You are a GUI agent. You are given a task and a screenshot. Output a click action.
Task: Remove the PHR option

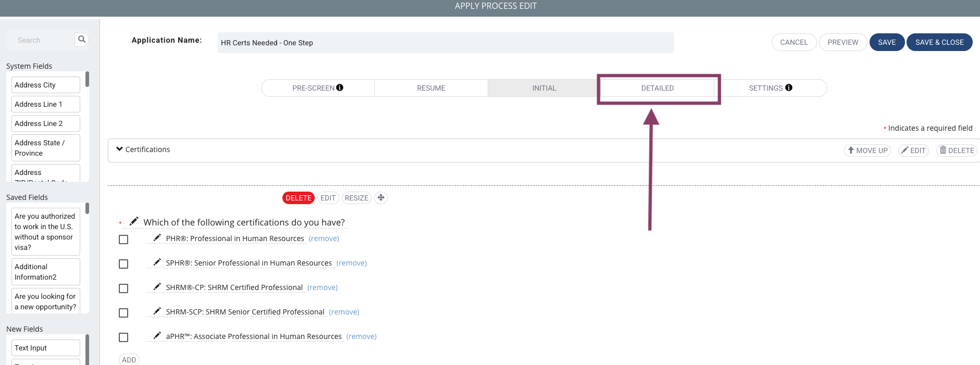(x=324, y=238)
